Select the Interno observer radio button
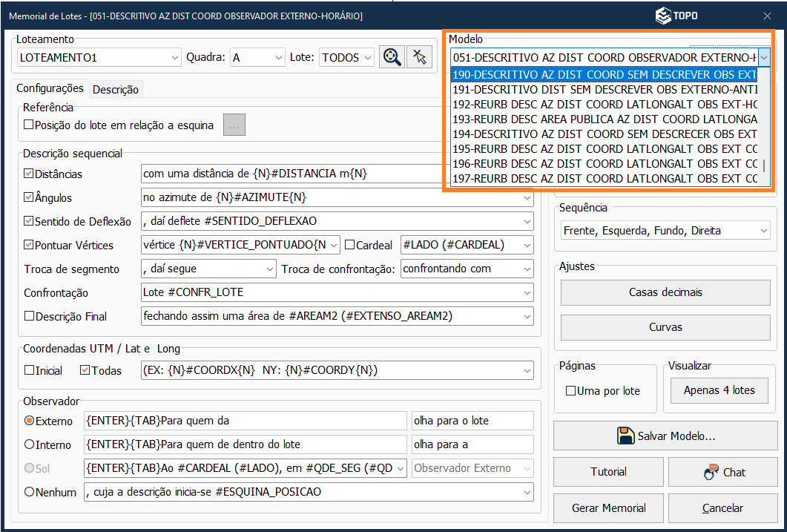The image size is (787, 532). 30,444
